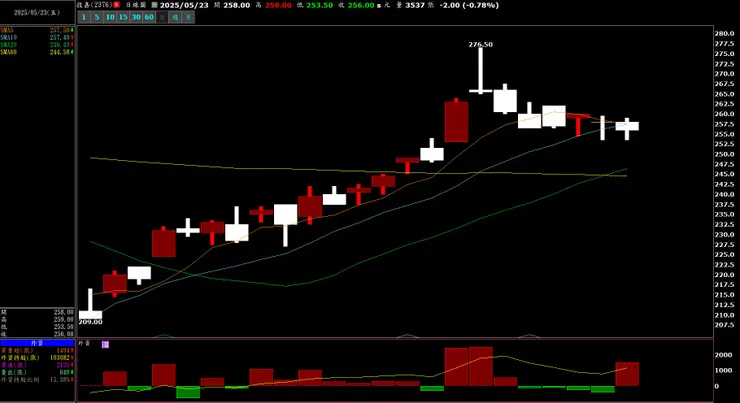Select the 1-minute timeframe button
The width and height of the screenshot is (740, 403).
click(x=84, y=17)
